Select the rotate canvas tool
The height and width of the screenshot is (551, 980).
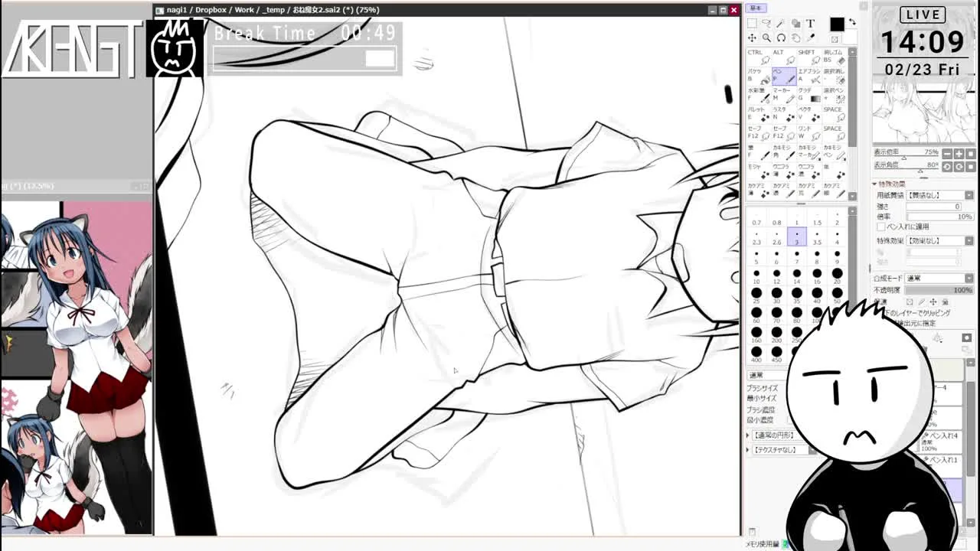(x=781, y=38)
